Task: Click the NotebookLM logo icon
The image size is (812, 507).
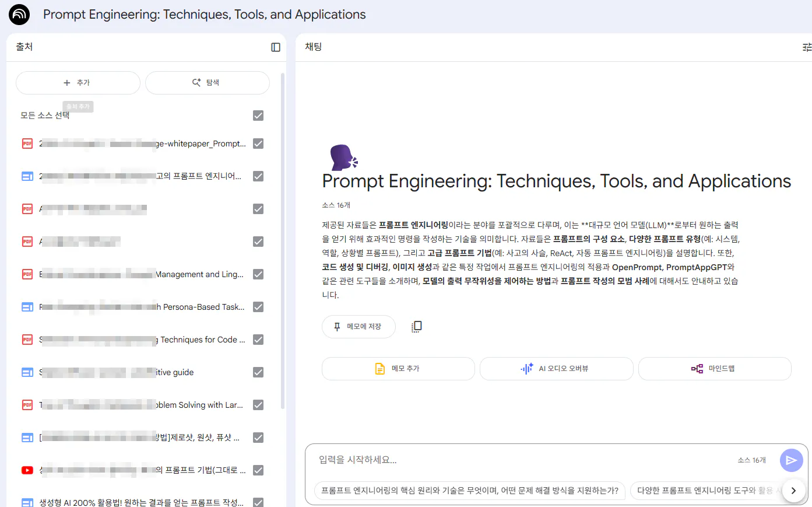Action: pyautogui.click(x=19, y=15)
